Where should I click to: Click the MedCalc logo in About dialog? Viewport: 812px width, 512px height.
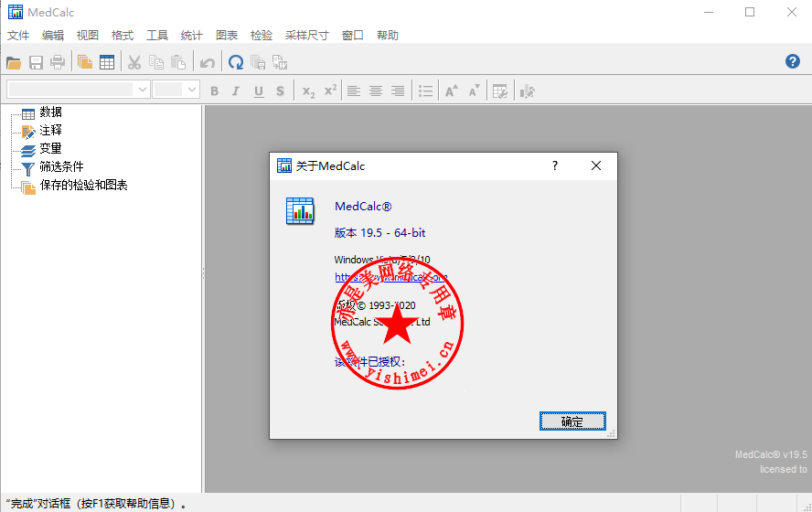pyautogui.click(x=300, y=210)
